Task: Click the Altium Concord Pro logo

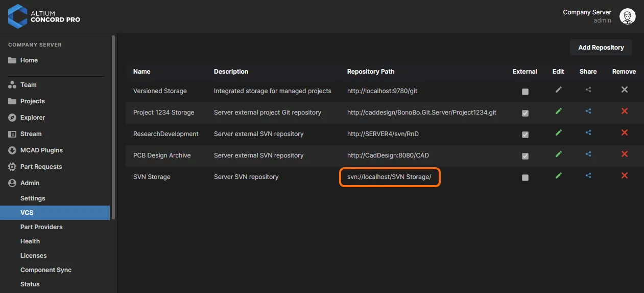Action: point(44,16)
